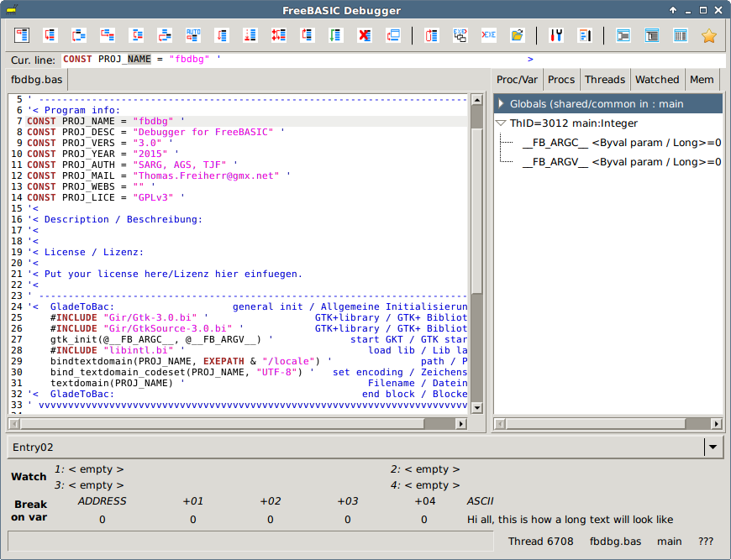Open the Watched tab
Screen dimensions: 731x560
658,79
